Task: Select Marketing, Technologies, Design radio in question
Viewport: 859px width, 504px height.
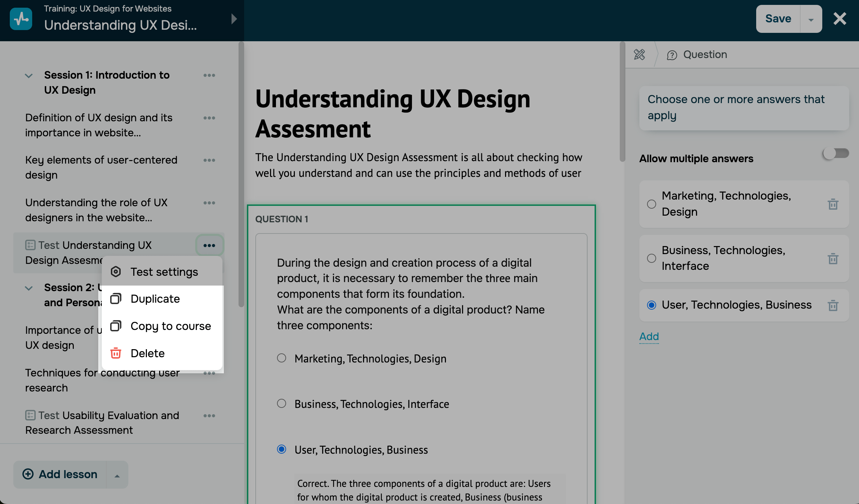Action: coord(282,358)
